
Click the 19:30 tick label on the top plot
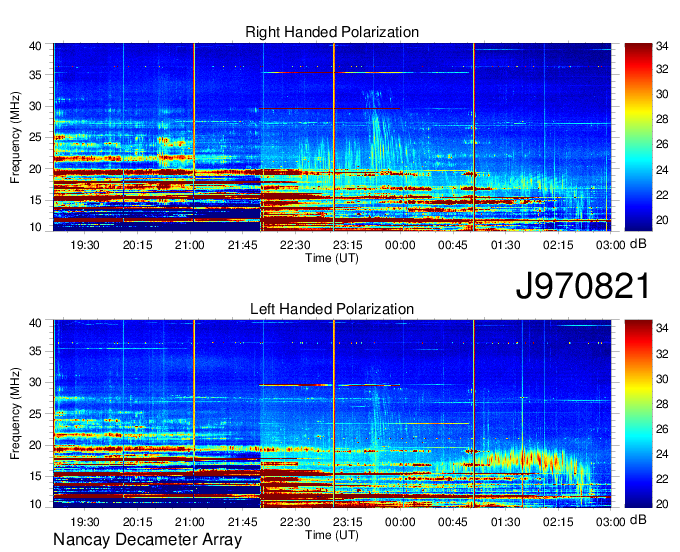coord(85,245)
